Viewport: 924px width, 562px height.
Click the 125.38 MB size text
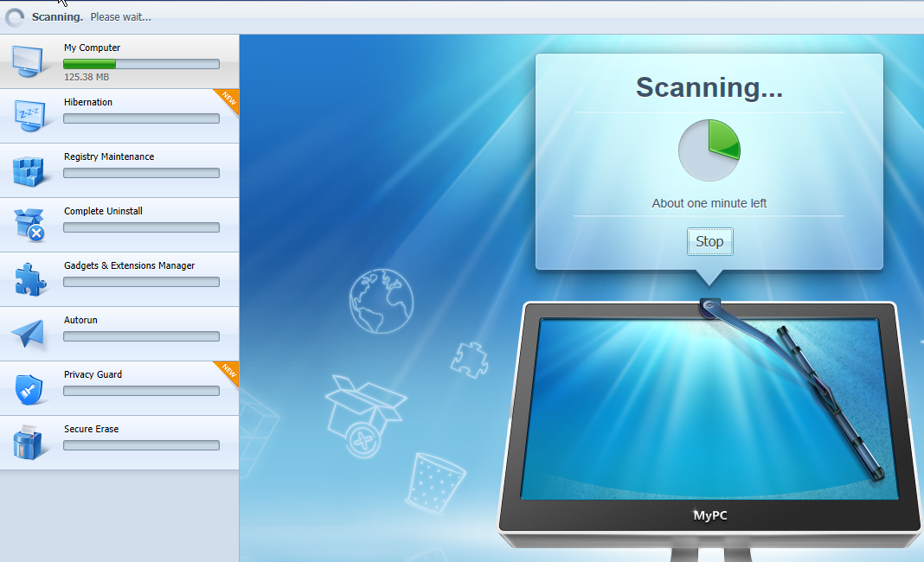[87, 77]
